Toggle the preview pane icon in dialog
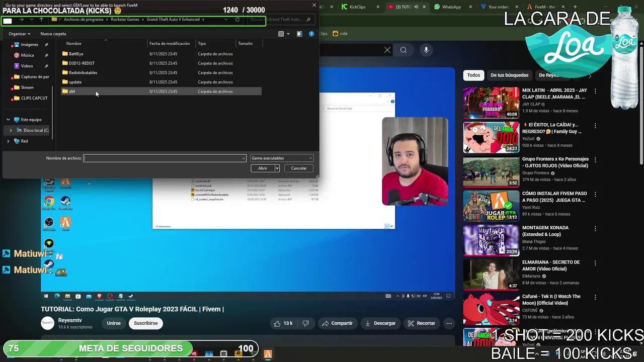 299,34
